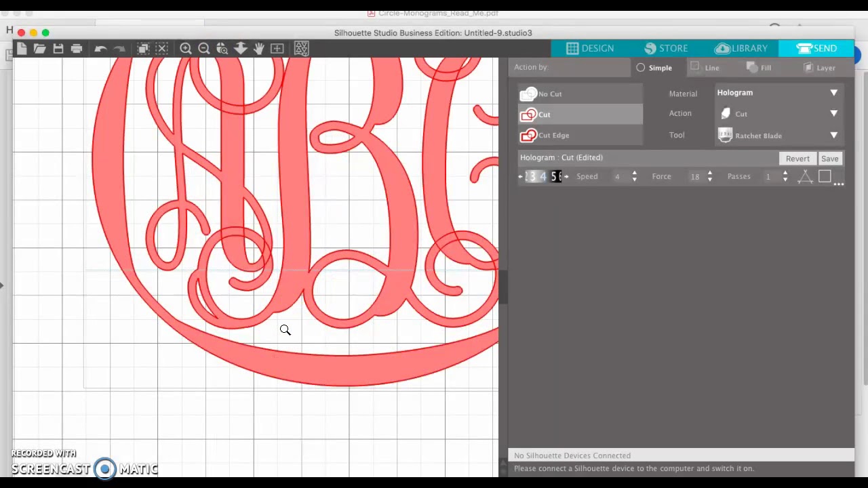
Task: Open the STORE tab
Action: point(666,48)
